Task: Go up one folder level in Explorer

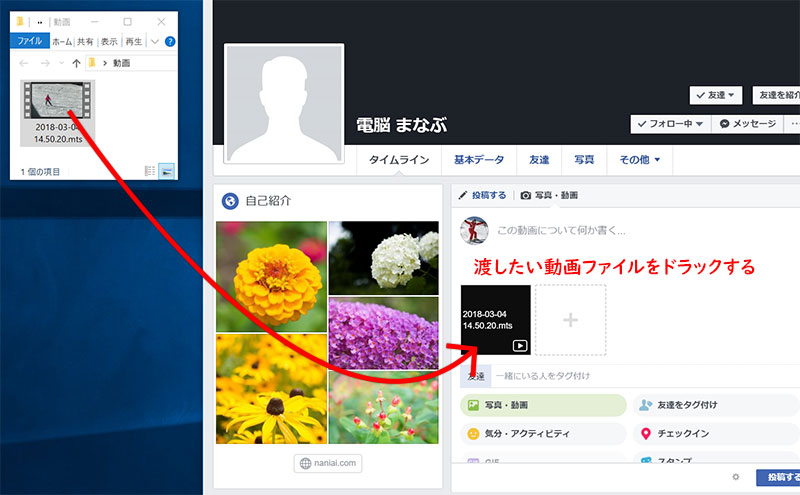Action: pos(76,63)
